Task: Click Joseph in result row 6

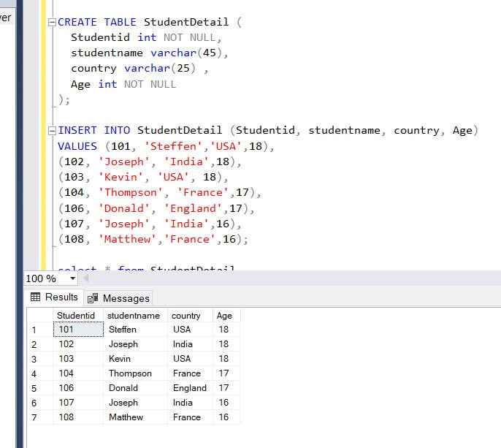Action: (136, 403)
